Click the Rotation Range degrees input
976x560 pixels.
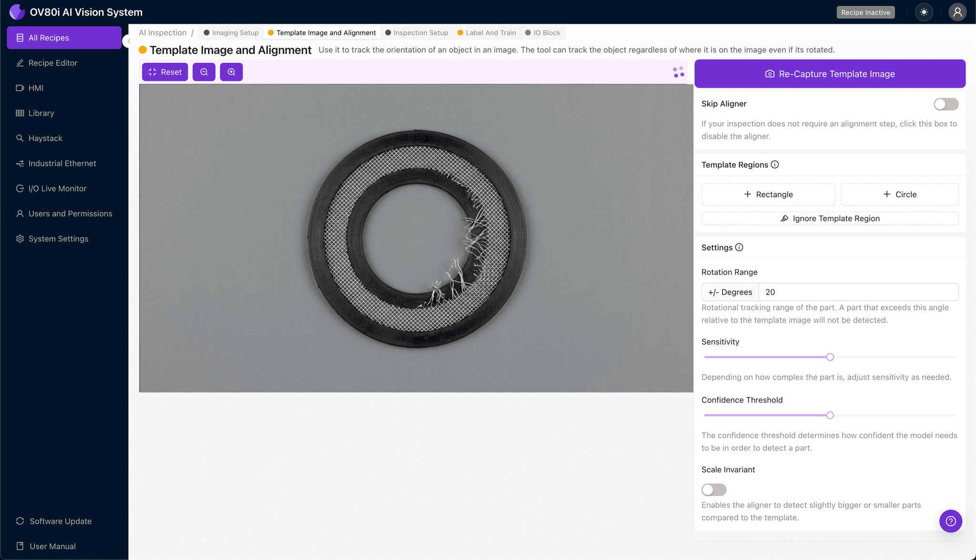(858, 292)
